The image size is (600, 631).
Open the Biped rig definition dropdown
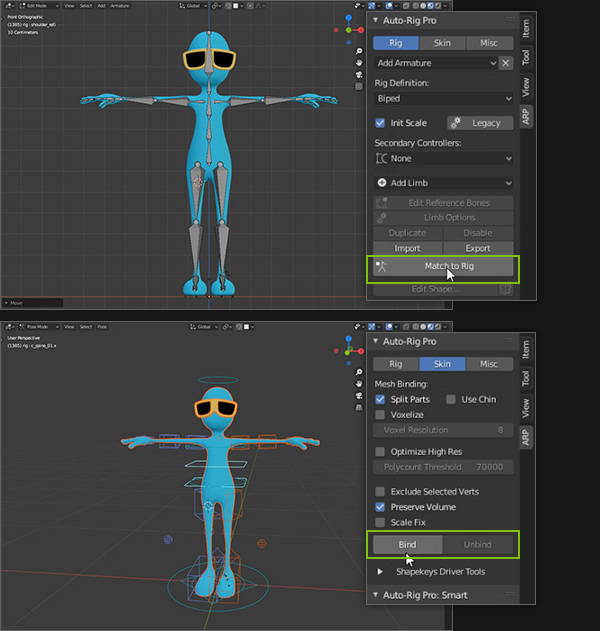443,98
